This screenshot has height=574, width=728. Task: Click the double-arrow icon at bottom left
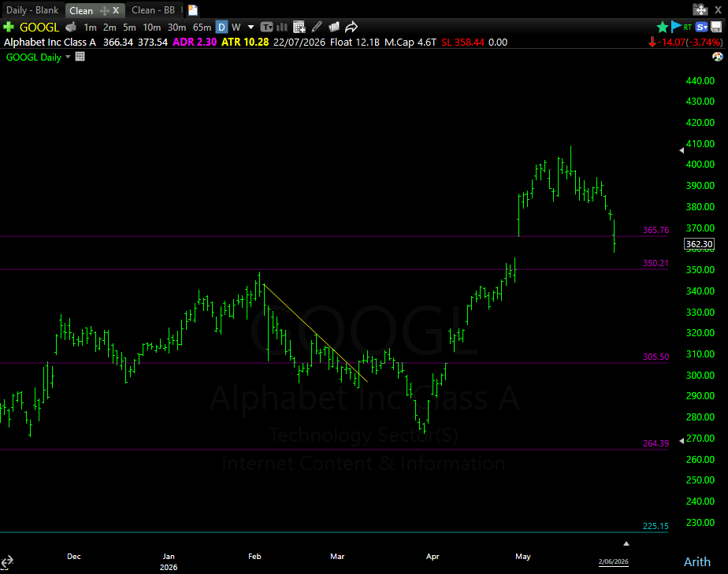click(6, 561)
